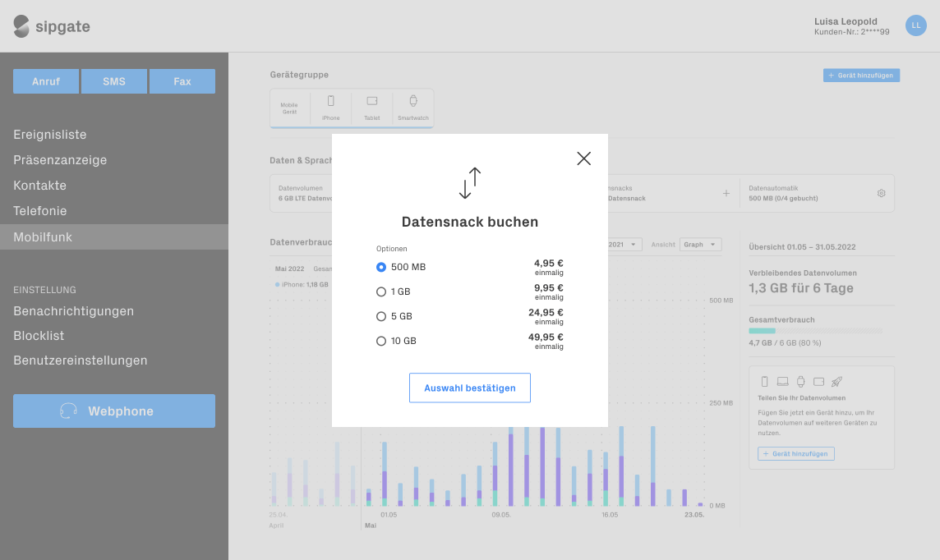The width and height of the screenshot is (940, 560).
Task: Open Blocklist settings
Action: (x=39, y=336)
